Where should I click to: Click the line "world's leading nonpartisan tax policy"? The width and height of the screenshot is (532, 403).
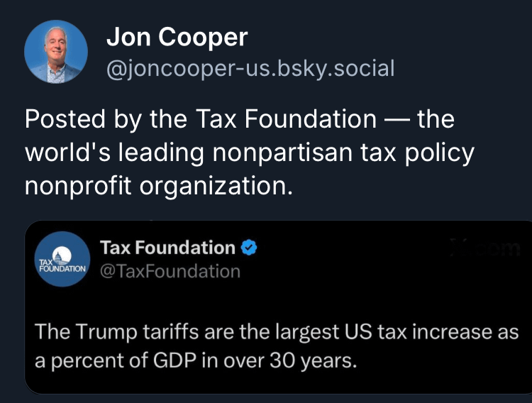pyautogui.click(x=250, y=152)
